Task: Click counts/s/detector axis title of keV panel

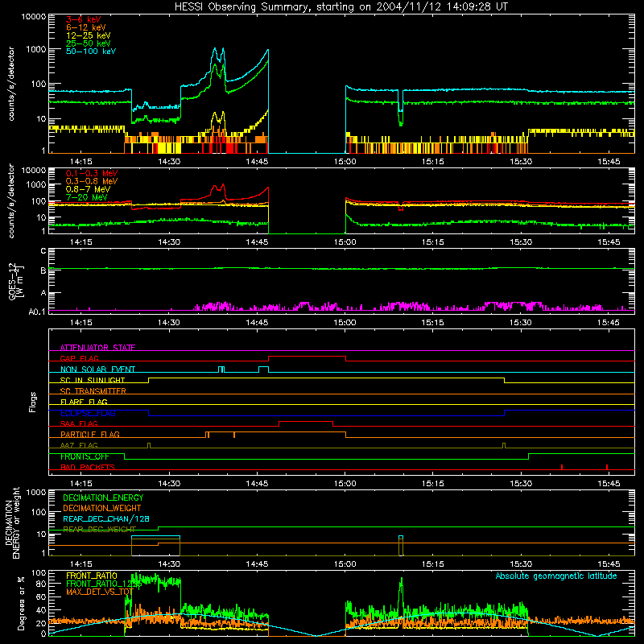Action: 11,84
